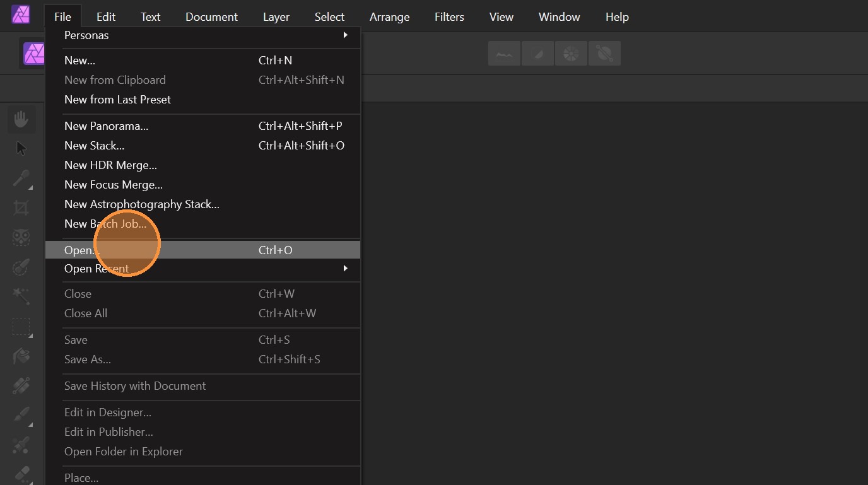868x485 pixels.
Task: Select the Move tool arrow
Action: pyautogui.click(x=21, y=148)
